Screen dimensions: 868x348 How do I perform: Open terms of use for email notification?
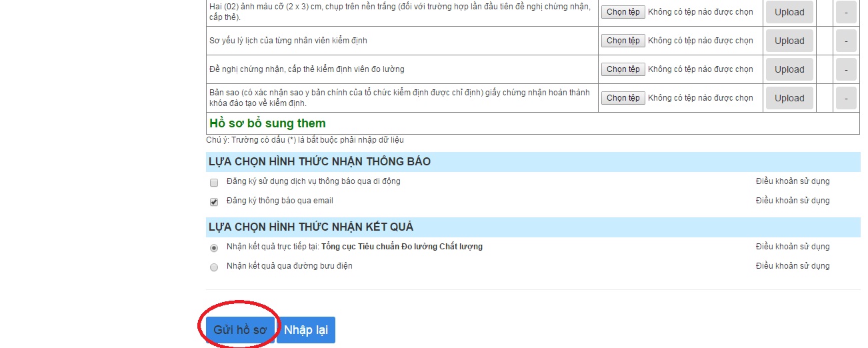pos(793,201)
